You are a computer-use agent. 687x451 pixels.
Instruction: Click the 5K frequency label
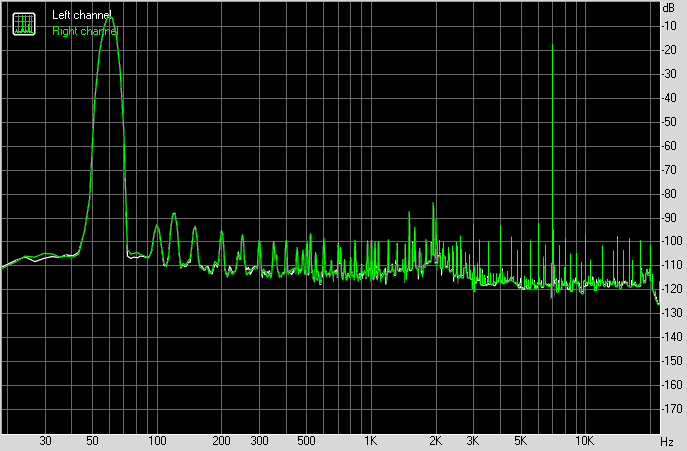click(x=520, y=441)
